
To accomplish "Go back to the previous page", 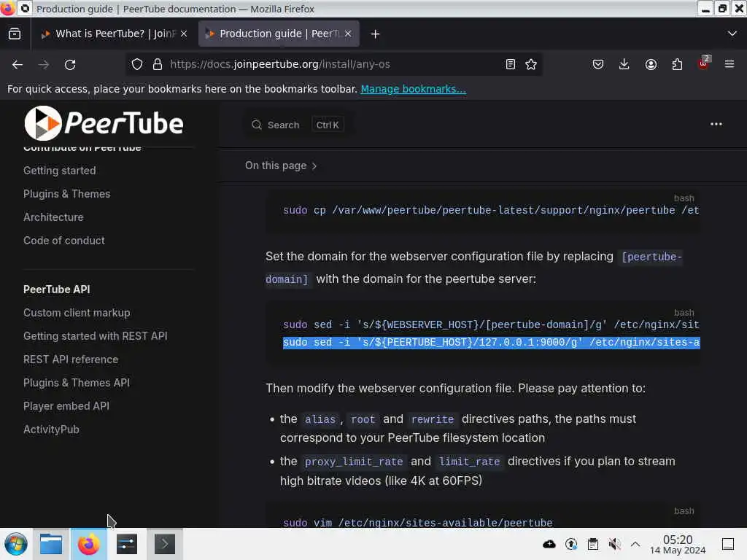I will point(18,64).
